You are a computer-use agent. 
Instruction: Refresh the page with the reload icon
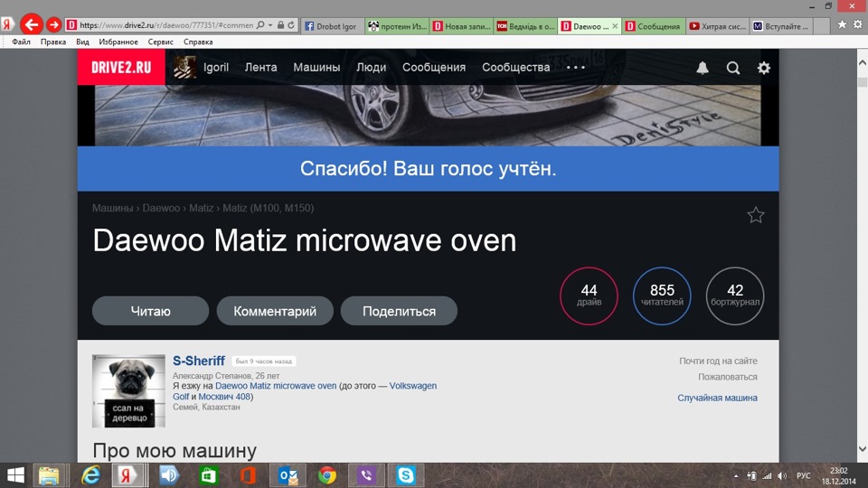[x=290, y=25]
